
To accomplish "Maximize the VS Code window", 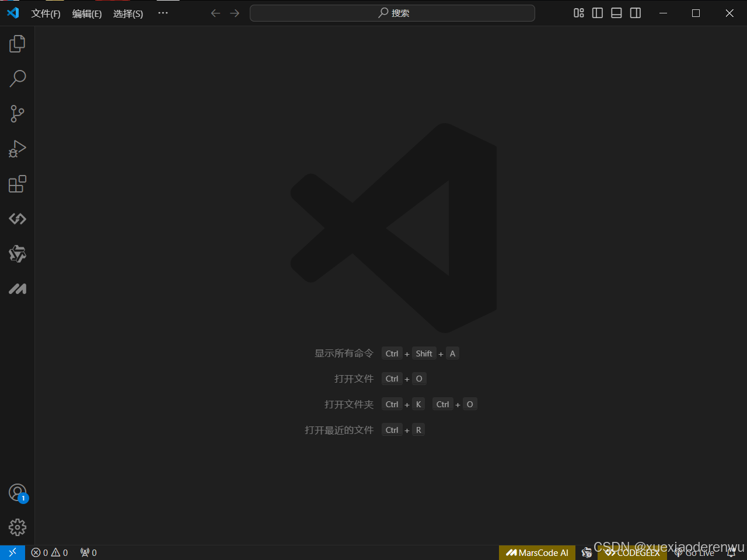I will pos(696,13).
